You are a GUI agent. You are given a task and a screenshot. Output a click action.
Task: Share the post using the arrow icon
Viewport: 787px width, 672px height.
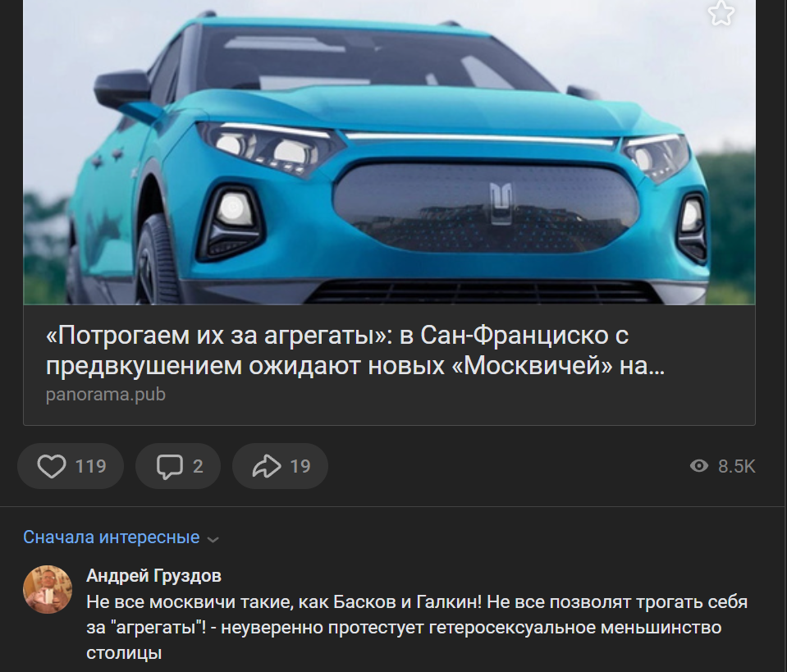pos(267,466)
